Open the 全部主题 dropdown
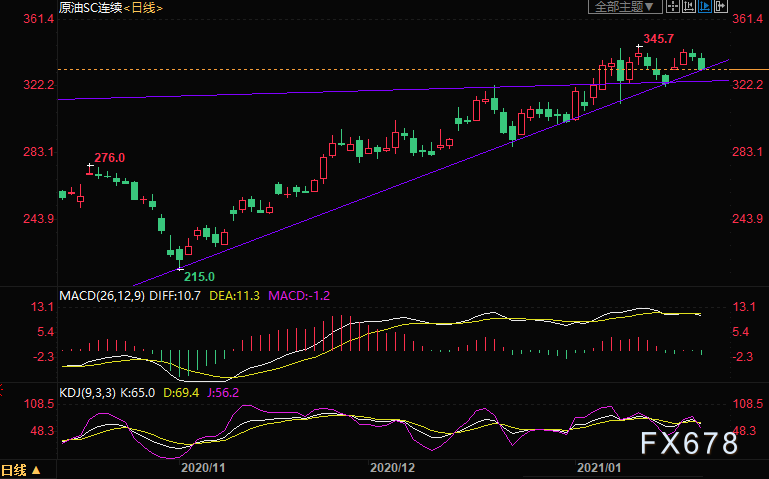769x479 pixels. coord(625,6)
